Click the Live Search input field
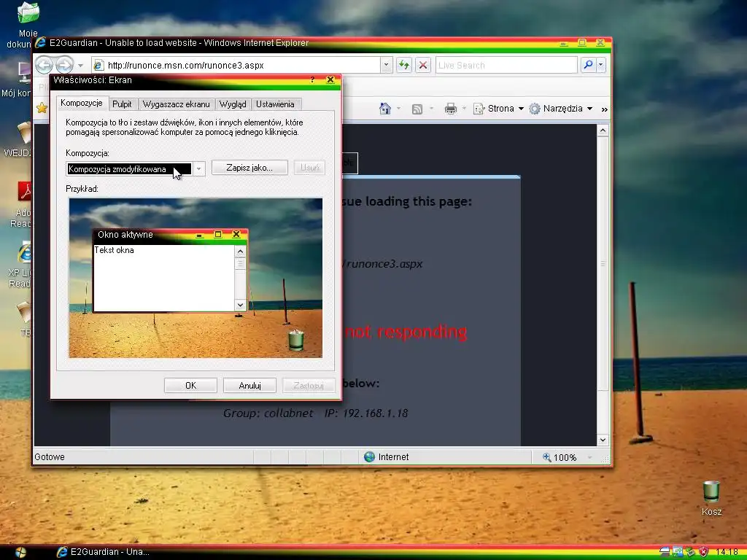Viewport: 747px width, 560px height. pyautogui.click(x=506, y=65)
